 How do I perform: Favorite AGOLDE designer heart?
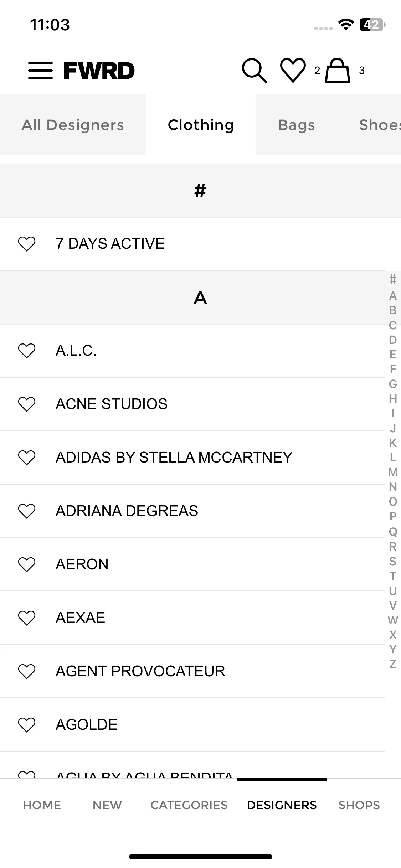click(27, 725)
